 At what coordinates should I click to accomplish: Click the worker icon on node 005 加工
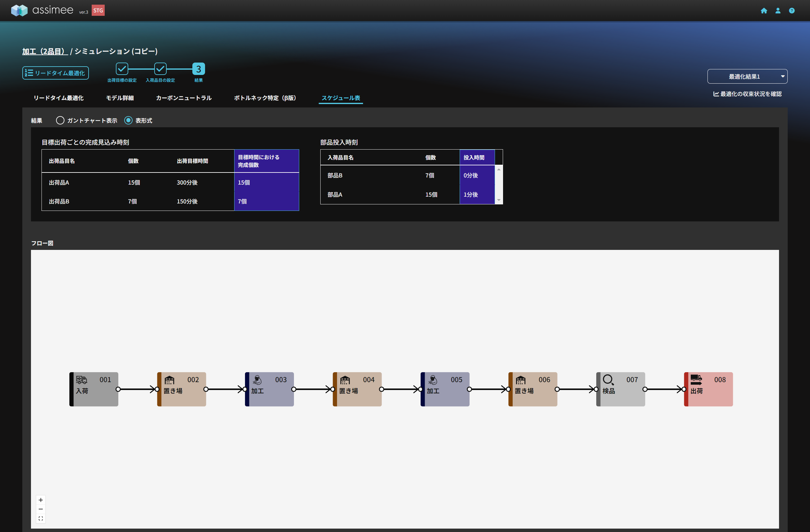coord(432,380)
